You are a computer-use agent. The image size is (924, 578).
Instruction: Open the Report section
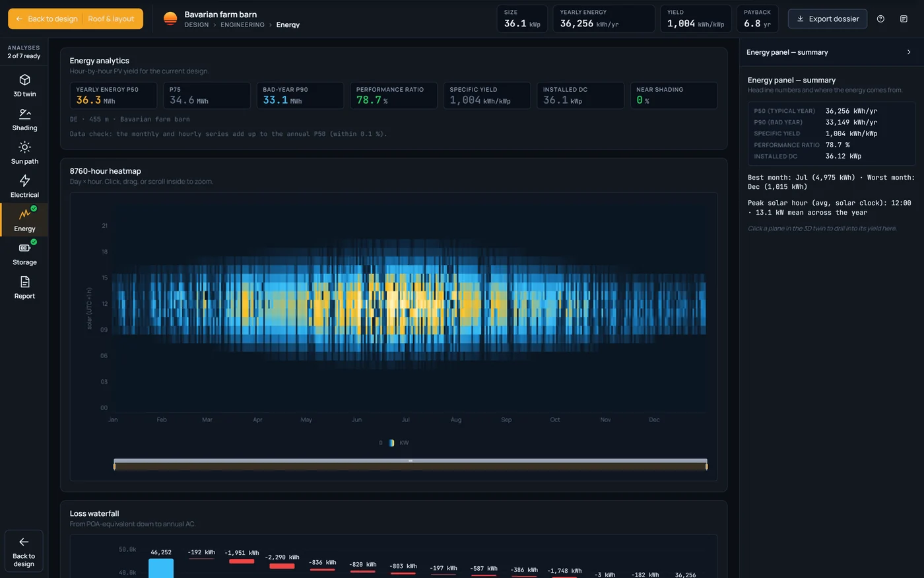tap(24, 288)
